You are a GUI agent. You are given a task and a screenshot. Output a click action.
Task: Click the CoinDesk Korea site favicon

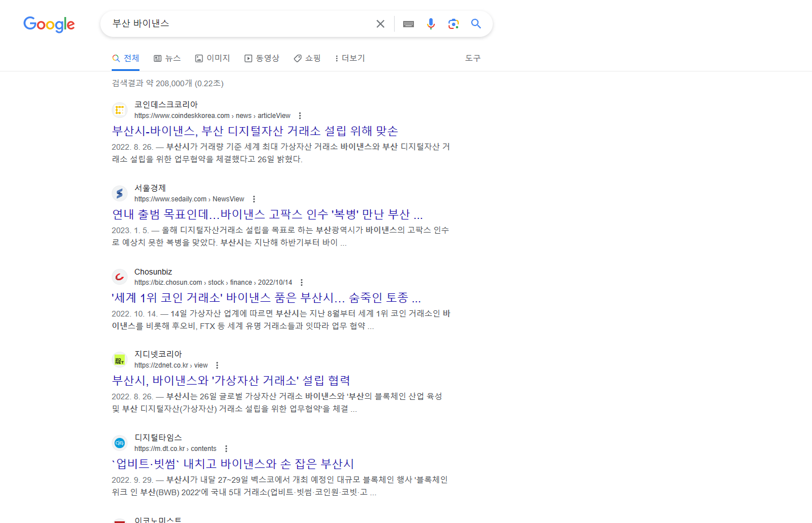tap(120, 110)
